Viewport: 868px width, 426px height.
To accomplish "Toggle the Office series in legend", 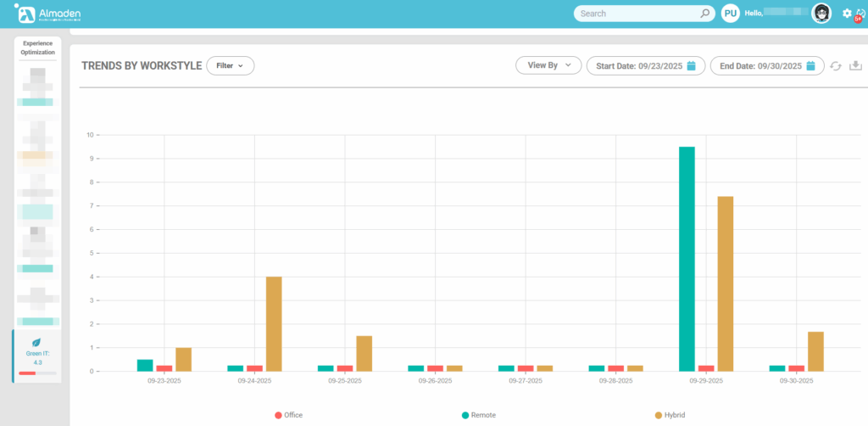I will (288, 415).
